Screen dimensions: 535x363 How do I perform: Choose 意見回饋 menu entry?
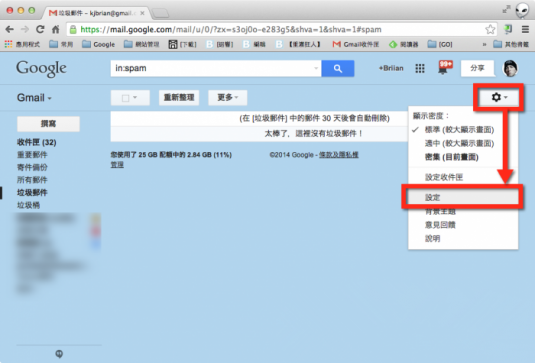click(440, 225)
